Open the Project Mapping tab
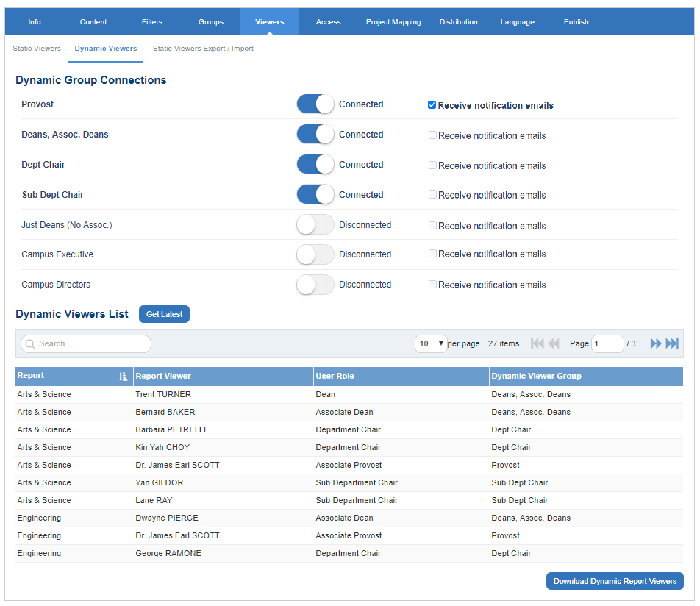This screenshot has height=606, width=700. pyautogui.click(x=393, y=22)
